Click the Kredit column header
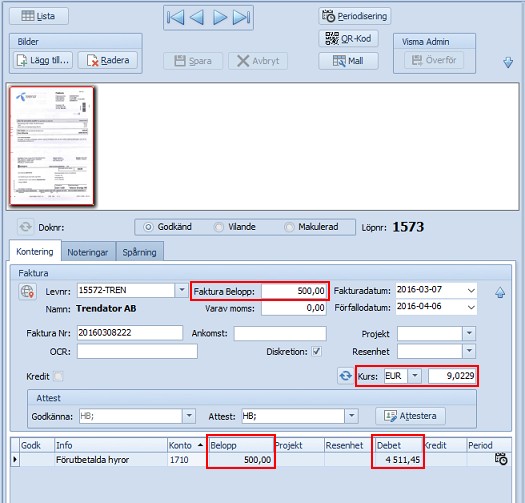The height and width of the screenshot is (503, 525). [444, 445]
